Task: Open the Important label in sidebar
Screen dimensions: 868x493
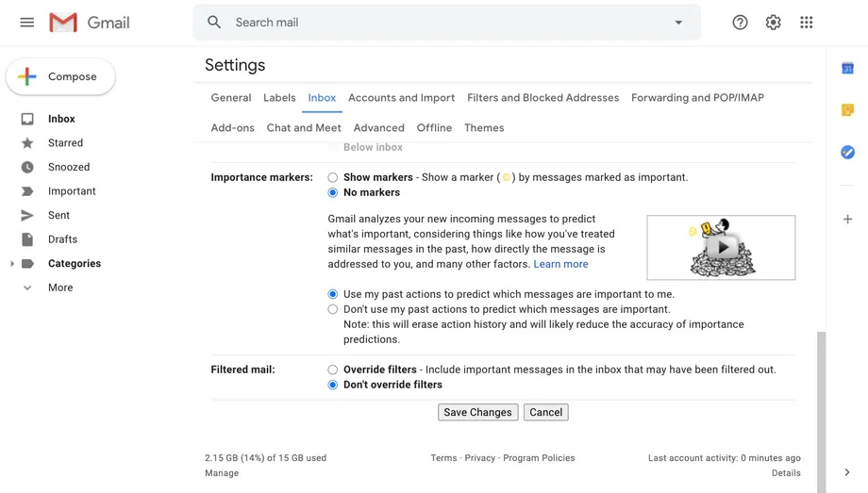Action: [72, 191]
